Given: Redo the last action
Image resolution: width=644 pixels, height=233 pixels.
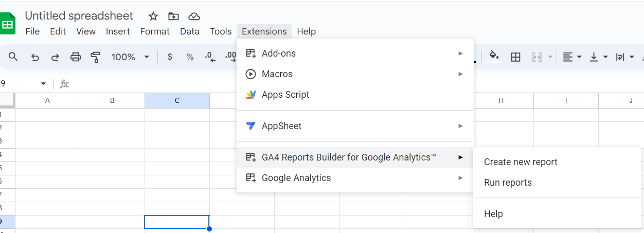Looking at the screenshot, I should coord(55,57).
